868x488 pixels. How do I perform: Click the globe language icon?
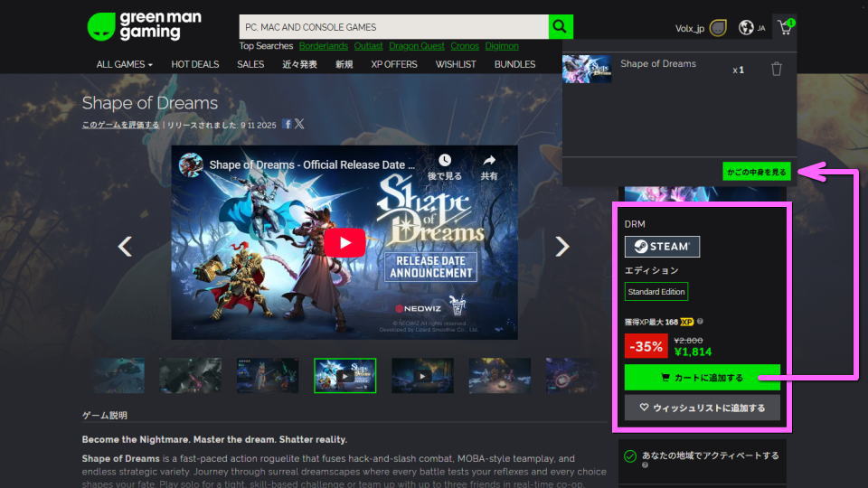746,27
